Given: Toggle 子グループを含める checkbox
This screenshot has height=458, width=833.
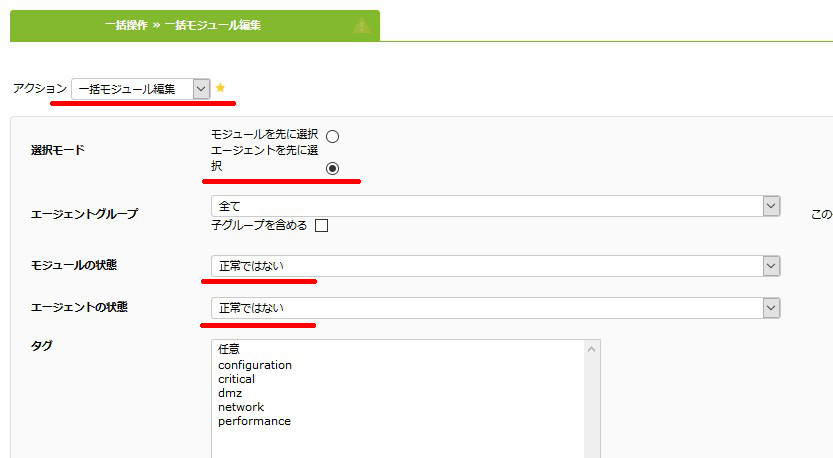Looking at the screenshot, I should point(321,226).
